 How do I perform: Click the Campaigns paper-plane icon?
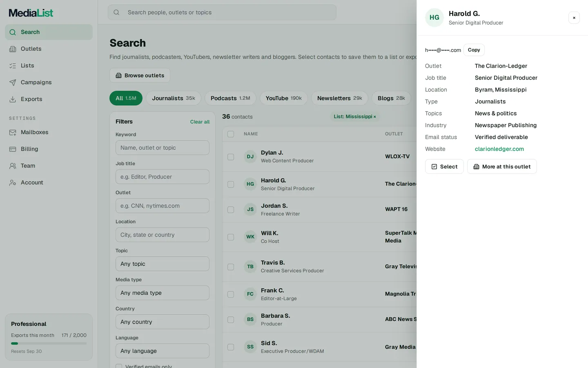(x=13, y=83)
